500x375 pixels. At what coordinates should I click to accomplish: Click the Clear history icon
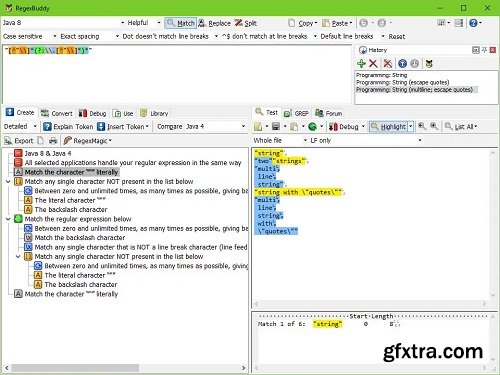click(x=387, y=63)
